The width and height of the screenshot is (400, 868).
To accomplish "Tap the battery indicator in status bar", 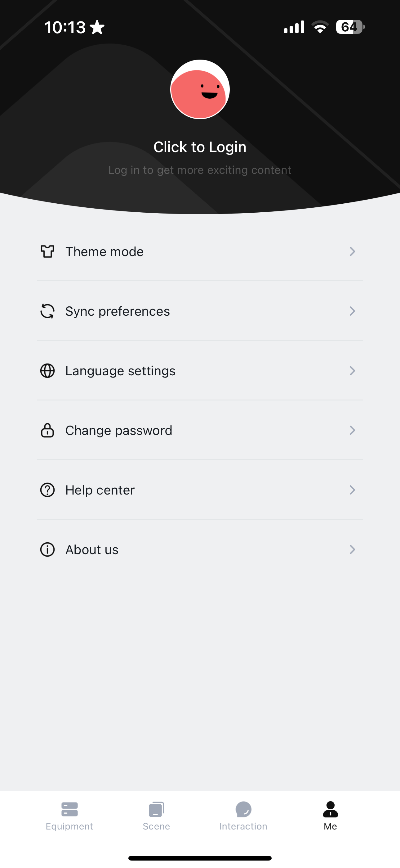I will pyautogui.click(x=350, y=27).
